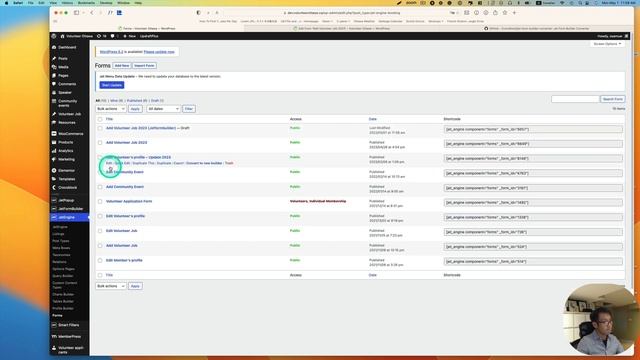640x360 pixels.
Task: Open the Speaker sidebar icon
Action: pos(54,93)
